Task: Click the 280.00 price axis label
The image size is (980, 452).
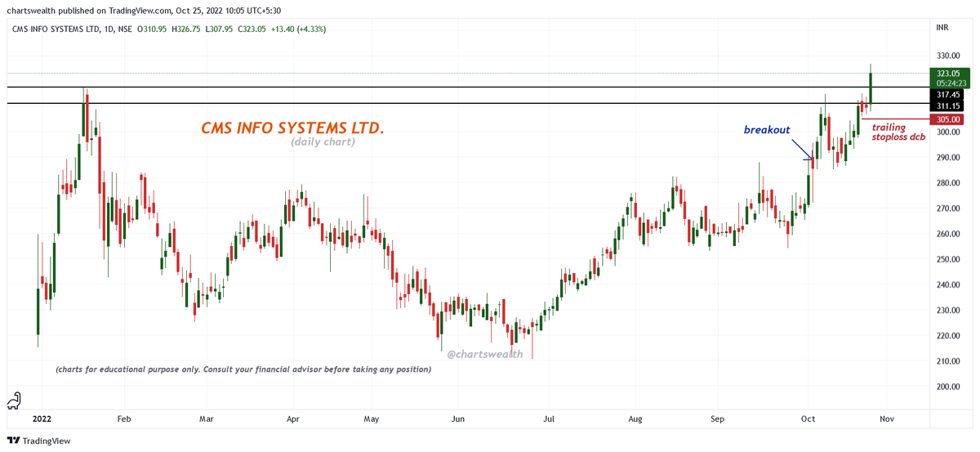Action: 947,182
